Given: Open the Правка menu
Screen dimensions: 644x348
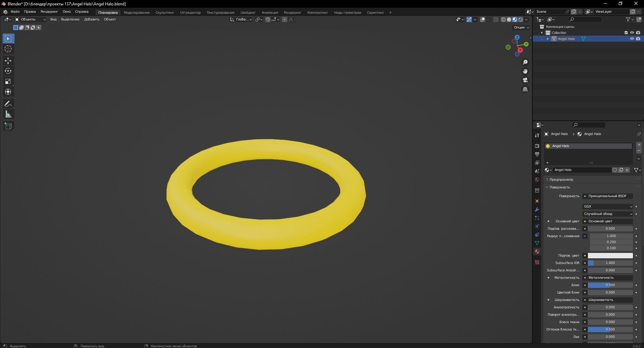Looking at the screenshot, I should (30, 12).
